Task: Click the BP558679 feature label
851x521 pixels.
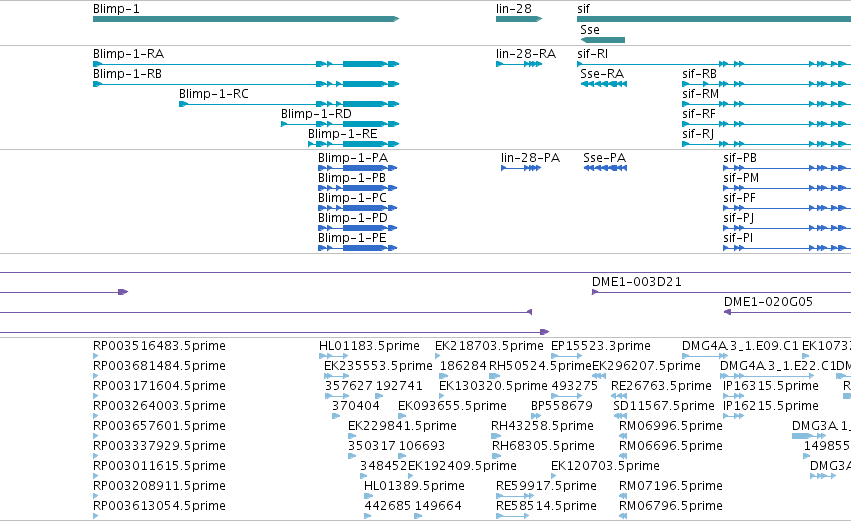Action: [x=562, y=406]
